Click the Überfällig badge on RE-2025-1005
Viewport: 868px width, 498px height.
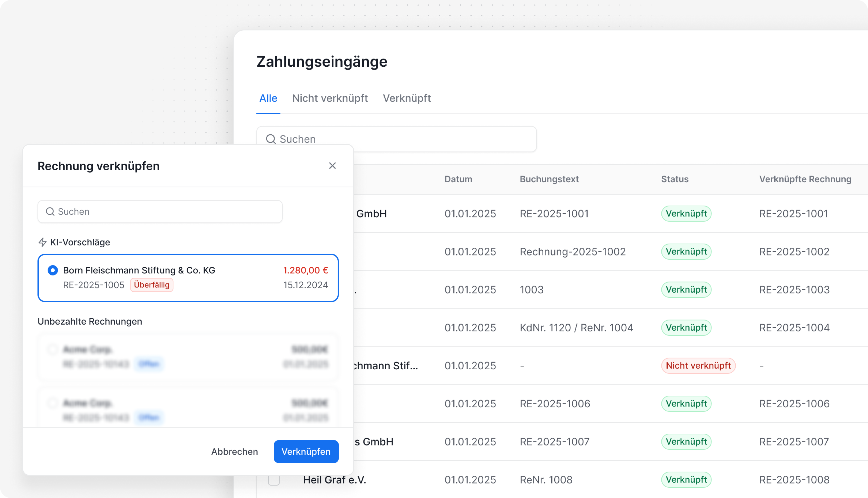pos(152,285)
